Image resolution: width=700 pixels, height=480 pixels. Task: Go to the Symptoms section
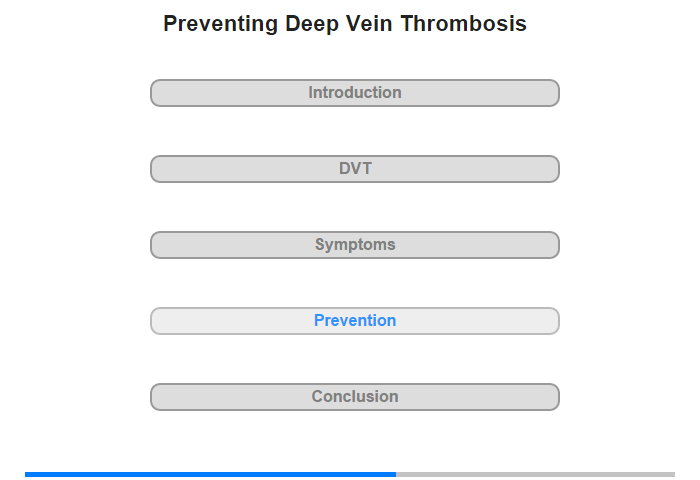[x=354, y=245]
